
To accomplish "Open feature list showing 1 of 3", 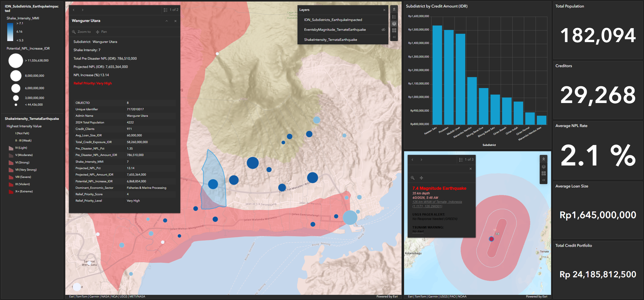I will [466, 160].
